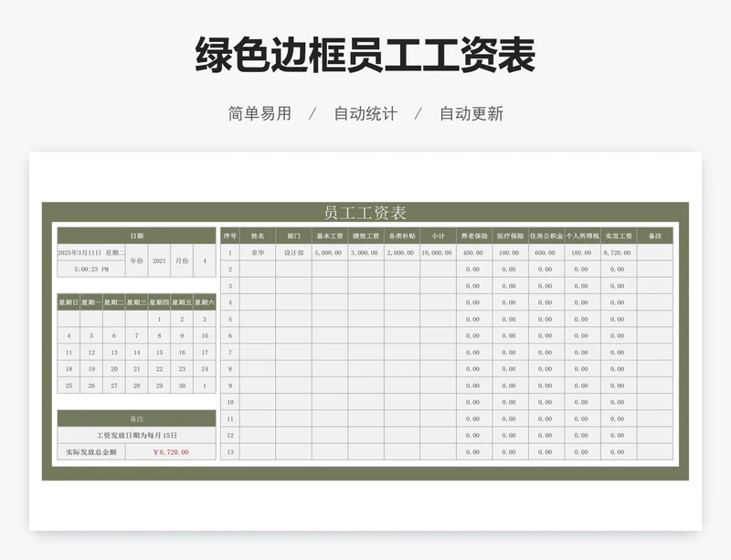The width and height of the screenshot is (731, 560).
Task: Click the allowance value 2,000.00
Action: 402,253
